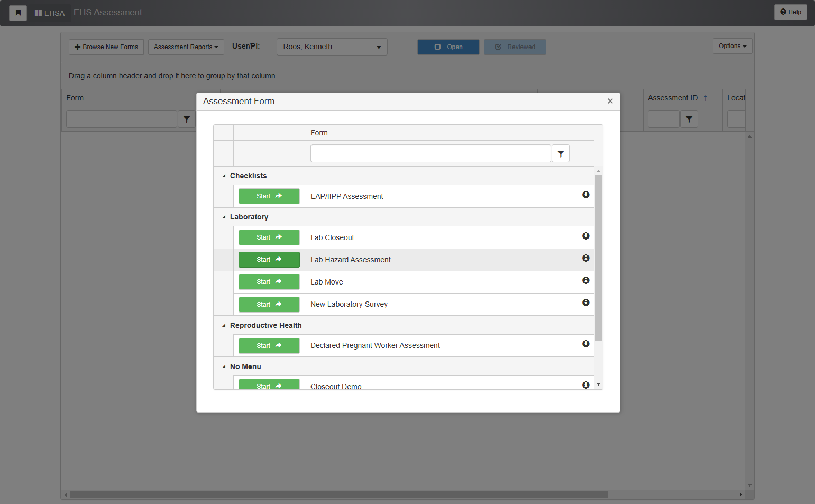This screenshot has width=815, height=504.
Task: Start the Declared Pregnant Worker Assessment
Action: [x=269, y=346]
